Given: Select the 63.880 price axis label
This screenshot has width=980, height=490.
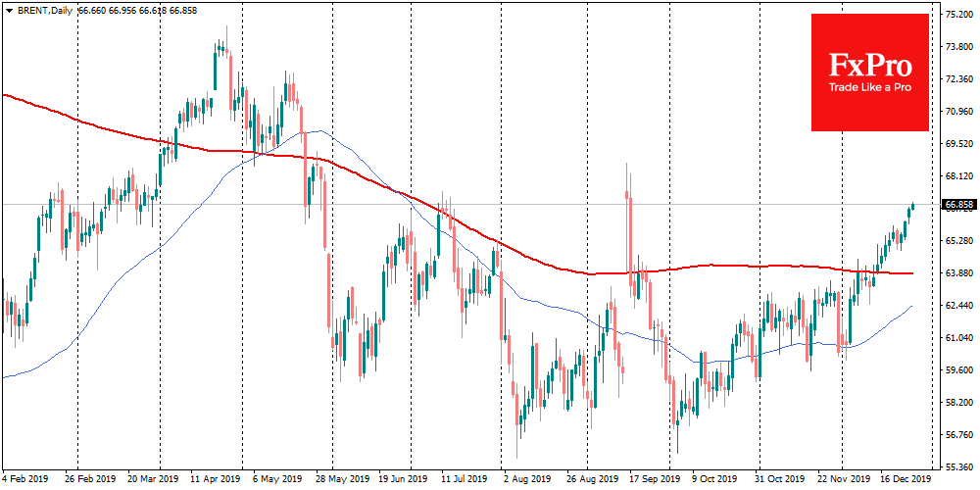Looking at the screenshot, I should [x=959, y=272].
